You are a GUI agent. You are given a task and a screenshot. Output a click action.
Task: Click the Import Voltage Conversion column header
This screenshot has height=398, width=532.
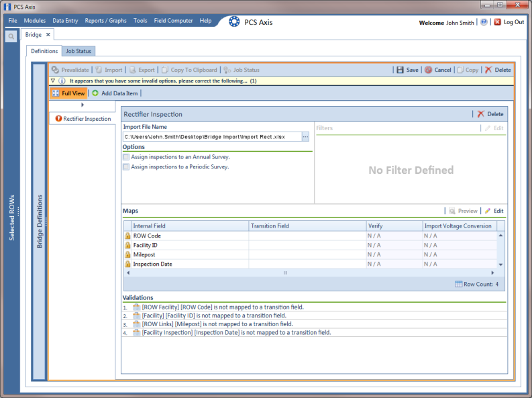pos(460,226)
